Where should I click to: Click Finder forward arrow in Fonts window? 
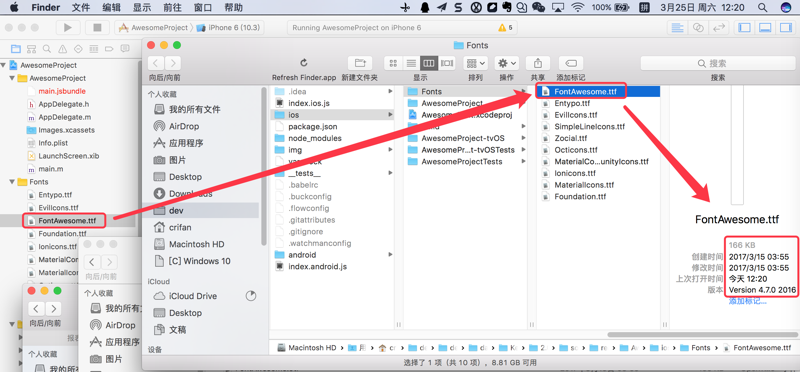point(173,63)
